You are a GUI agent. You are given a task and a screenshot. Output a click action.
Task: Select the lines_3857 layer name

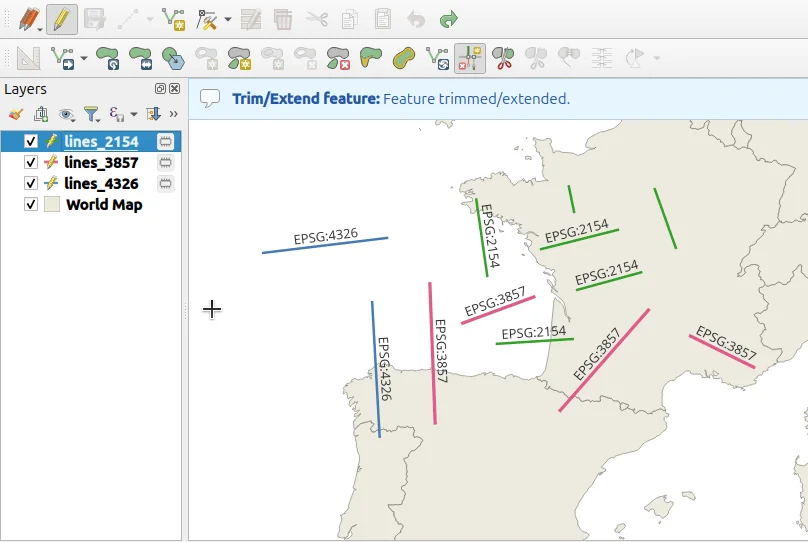click(x=101, y=163)
